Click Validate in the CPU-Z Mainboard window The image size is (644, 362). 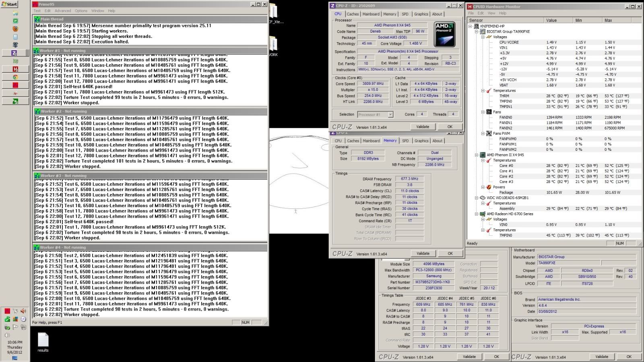(602, 357)
